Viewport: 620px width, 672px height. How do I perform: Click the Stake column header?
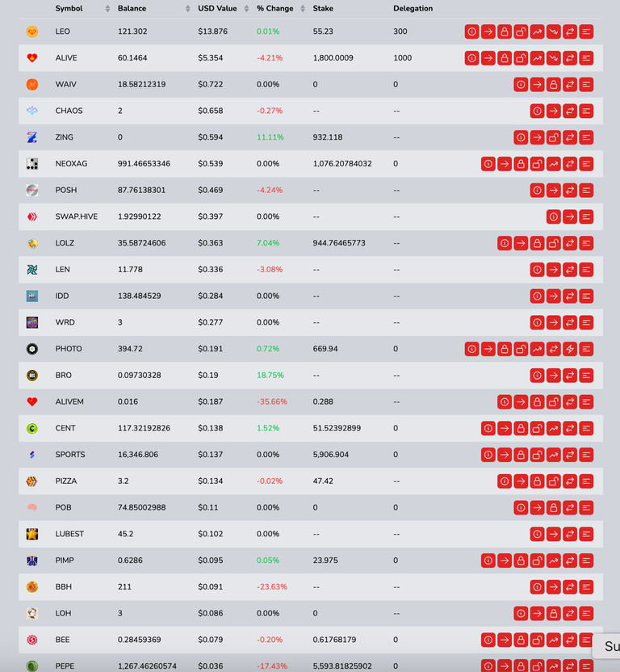tap(323, 9)
